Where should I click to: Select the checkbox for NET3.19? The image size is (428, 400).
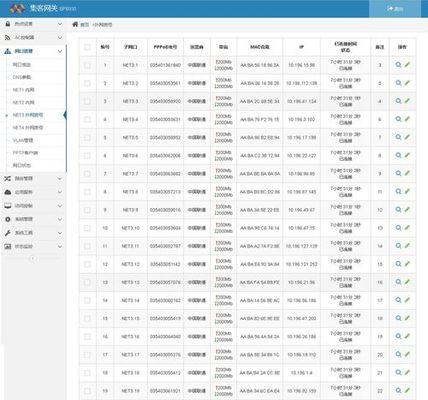(x=87, y=391)
